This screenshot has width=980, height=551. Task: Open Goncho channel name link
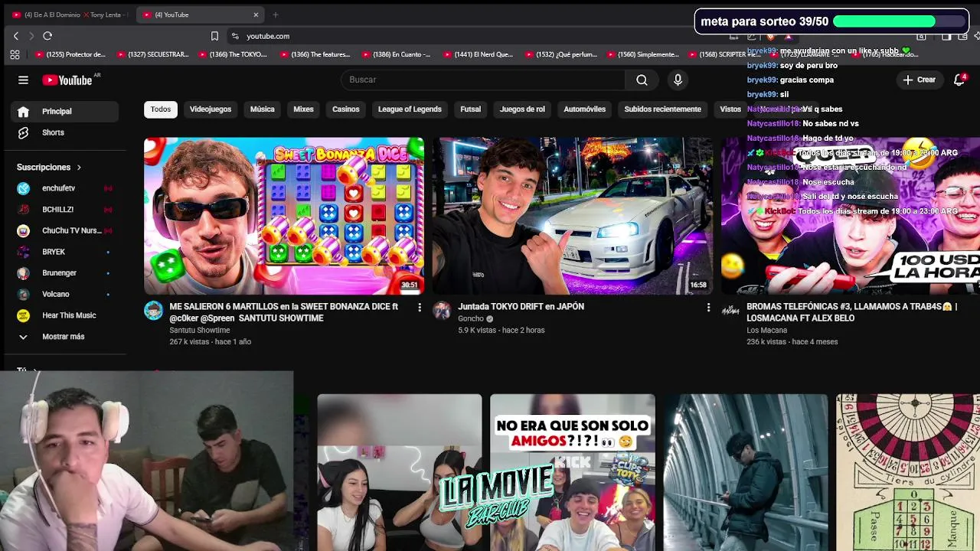471,319
